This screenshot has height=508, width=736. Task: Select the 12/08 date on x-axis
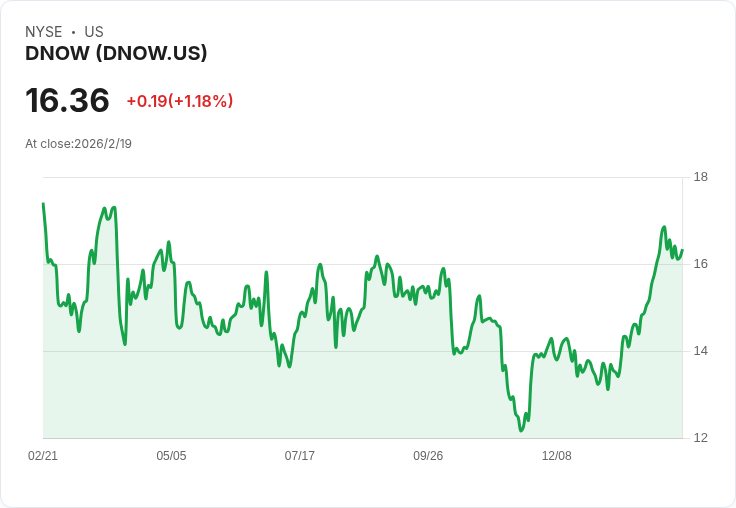pos(557,456)
